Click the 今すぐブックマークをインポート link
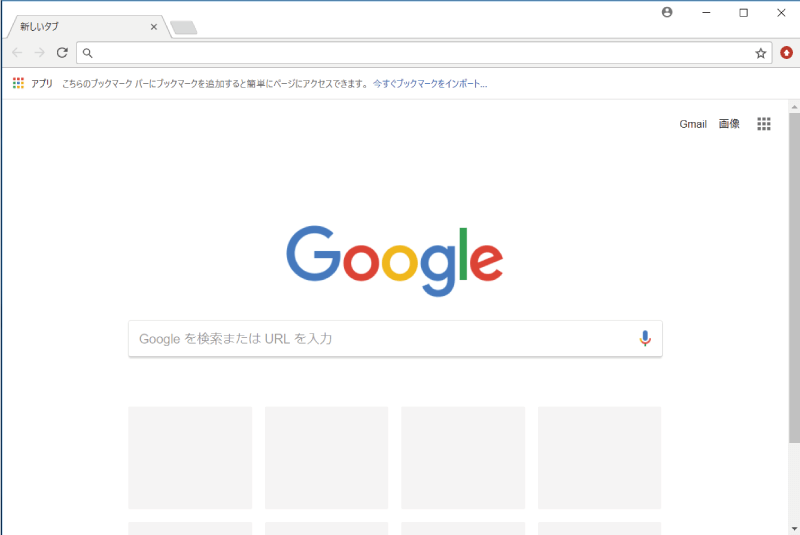The width and height of the screenshot is (800, 535). coord(430,84)
